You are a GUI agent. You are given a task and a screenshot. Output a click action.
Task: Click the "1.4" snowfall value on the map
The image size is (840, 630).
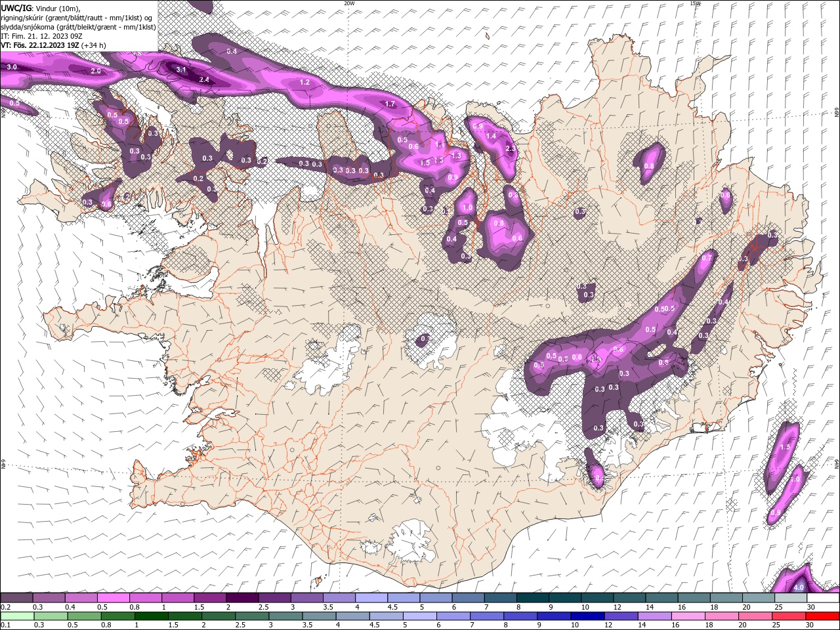(x=491, y=136)
